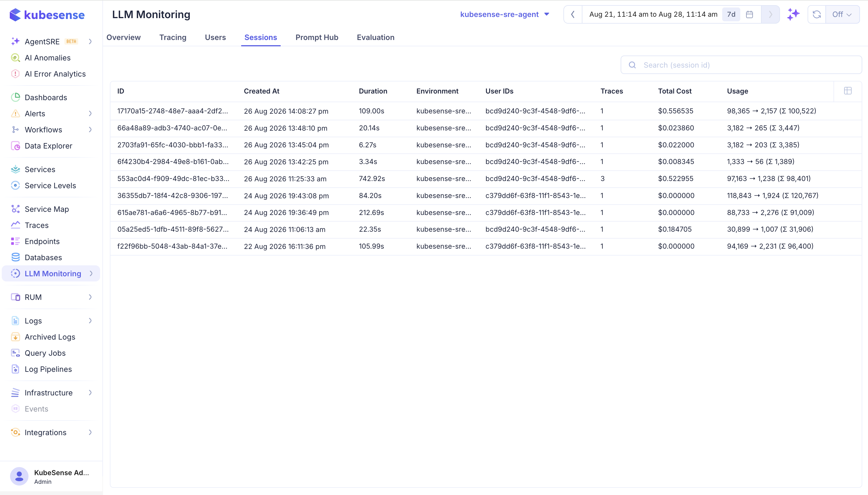Image resolution: width=868 pixels, height=495 pixels.
Task: Switch to the Prompt Hub tab
Action: pyautogui.click(x=317, y=37)
